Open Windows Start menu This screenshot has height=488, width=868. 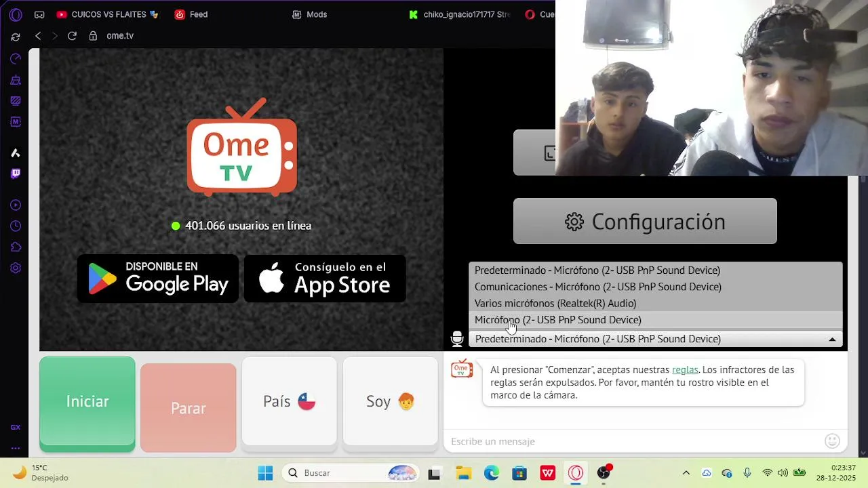point(265,473)
